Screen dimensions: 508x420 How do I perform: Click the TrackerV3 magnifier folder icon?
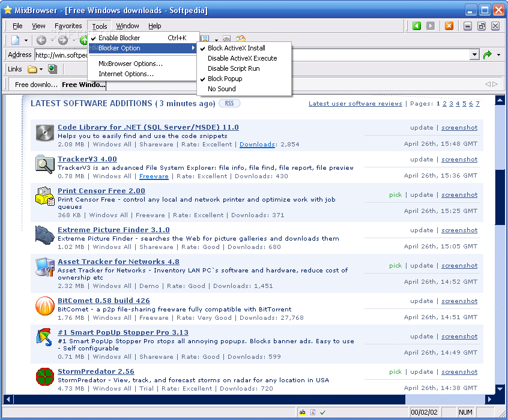(x=44, y=164)
